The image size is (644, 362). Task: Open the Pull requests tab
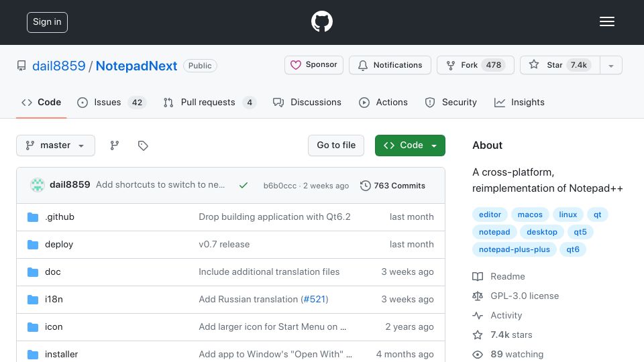pos(209,102)
